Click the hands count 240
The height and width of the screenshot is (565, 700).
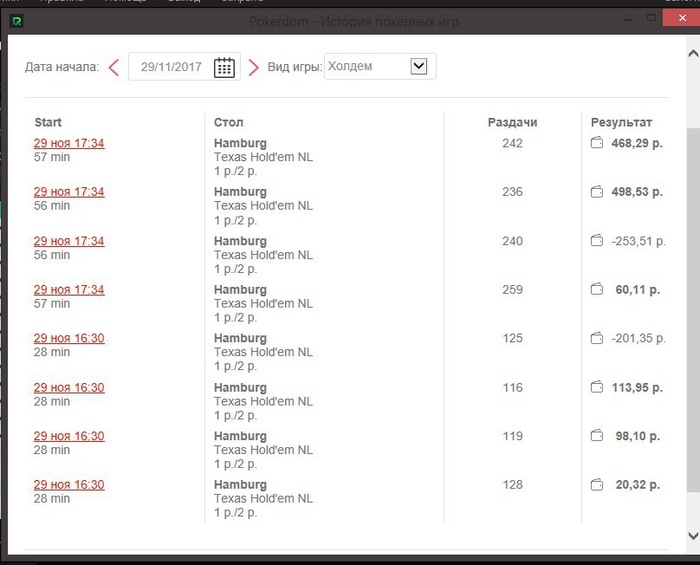[x=512, y=241]
